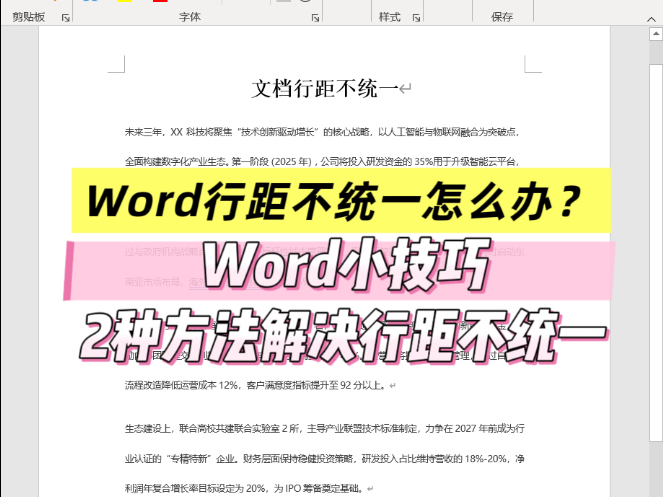
Task: Open the 字体 font dialog launcher
Action: point(315,18)
